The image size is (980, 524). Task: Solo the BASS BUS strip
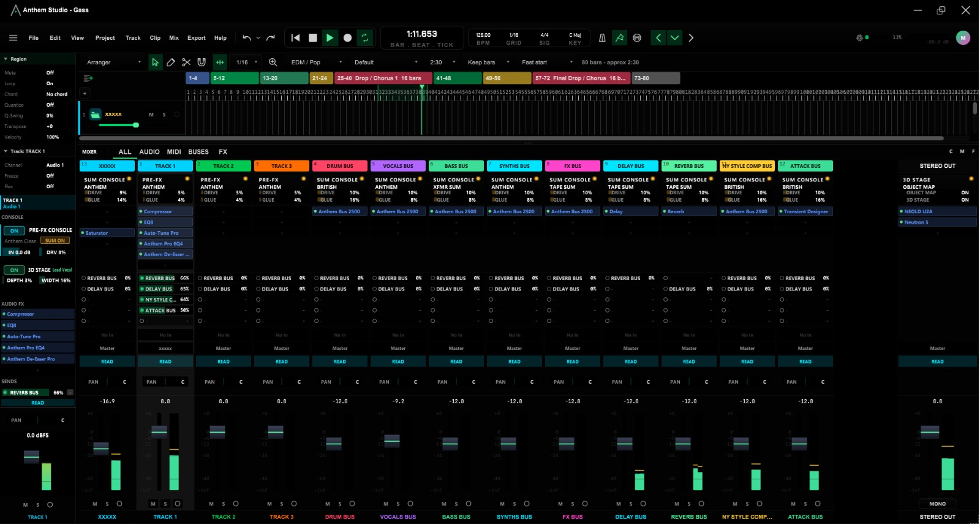pos(456,504)
